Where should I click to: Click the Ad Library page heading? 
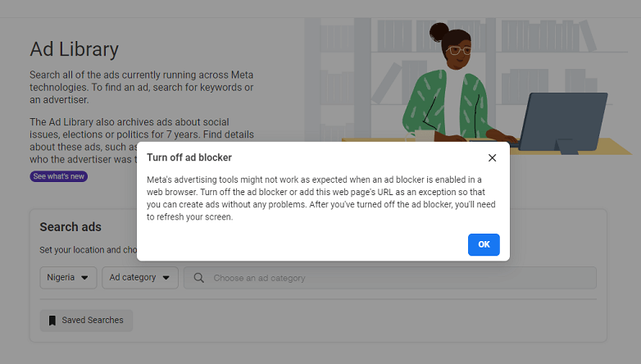click(x=74, y=49)
